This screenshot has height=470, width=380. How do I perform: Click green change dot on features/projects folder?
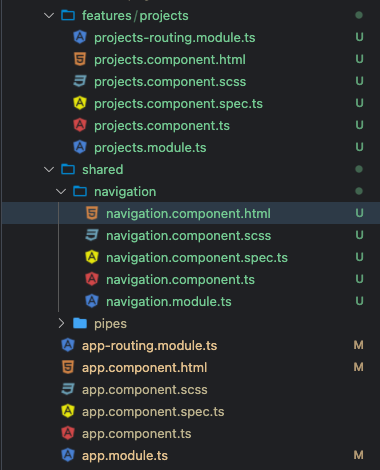359,15
